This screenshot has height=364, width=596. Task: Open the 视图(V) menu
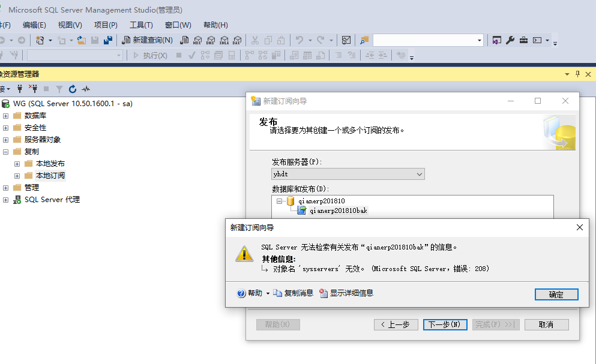coord(70,25)
